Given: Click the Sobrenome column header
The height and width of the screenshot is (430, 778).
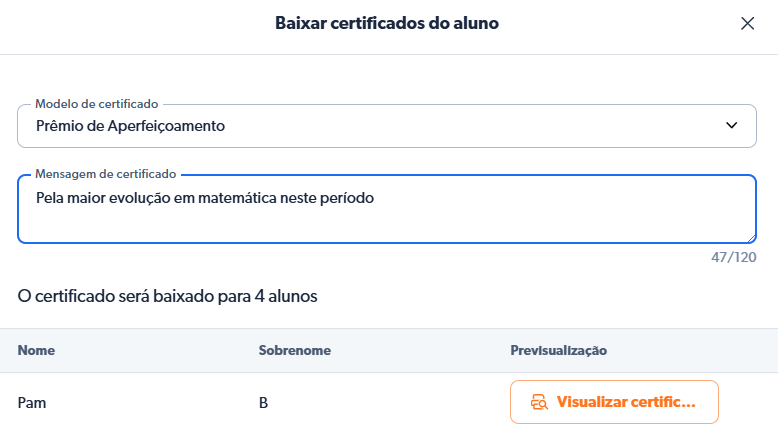Looking at the screenshot, I should tap(294, 351).
